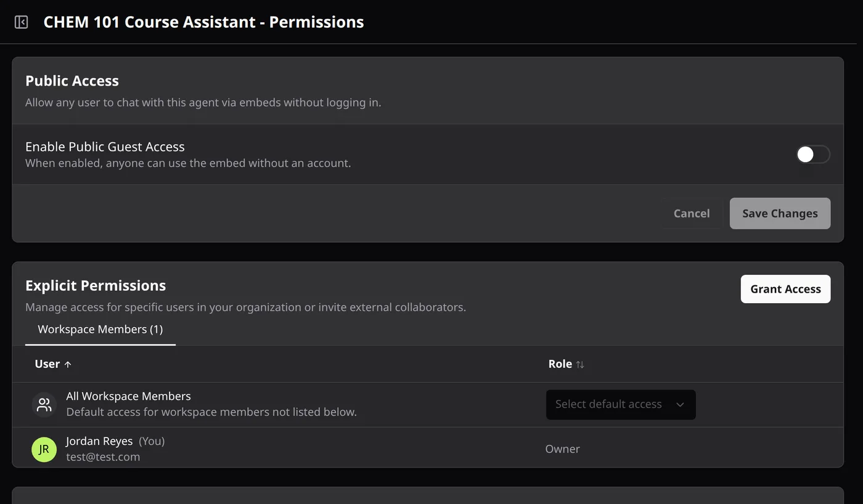Image resolution: width=863 pixels, height=504 pixels.
Task: Switch to Workspace Members (1) tab
Action: tap(100, 330)
